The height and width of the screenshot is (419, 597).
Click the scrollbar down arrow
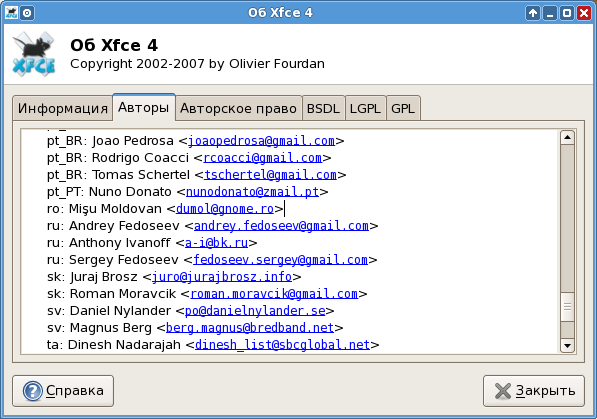[567, 346]
